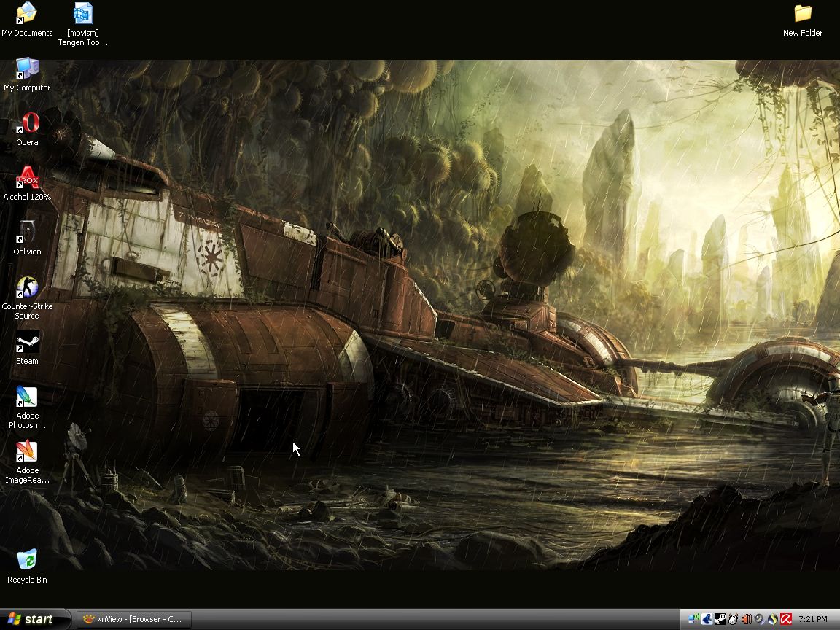Click the Steam tray icon
This screenshot has width=840, height=630.
[720, 619]
